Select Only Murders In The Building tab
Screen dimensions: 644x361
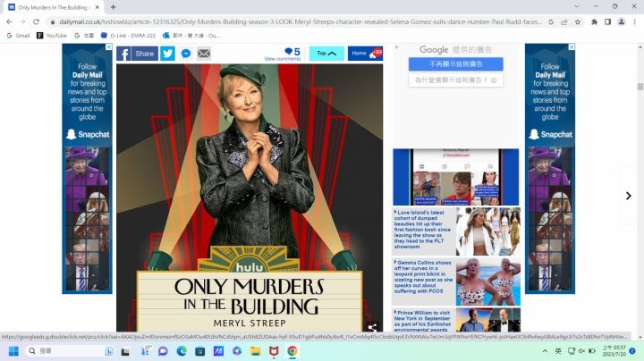pos(54,7)
